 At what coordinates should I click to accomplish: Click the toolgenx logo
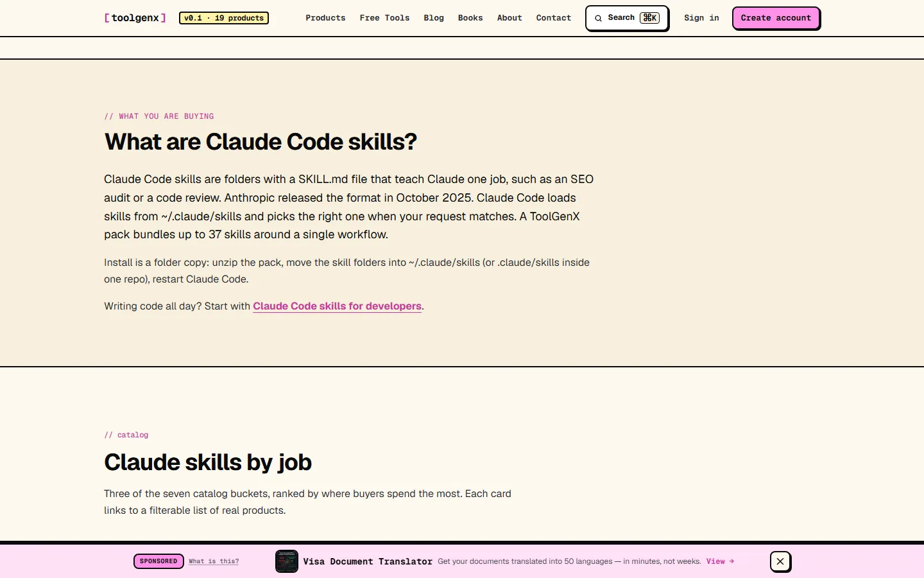tap(135, 18)
